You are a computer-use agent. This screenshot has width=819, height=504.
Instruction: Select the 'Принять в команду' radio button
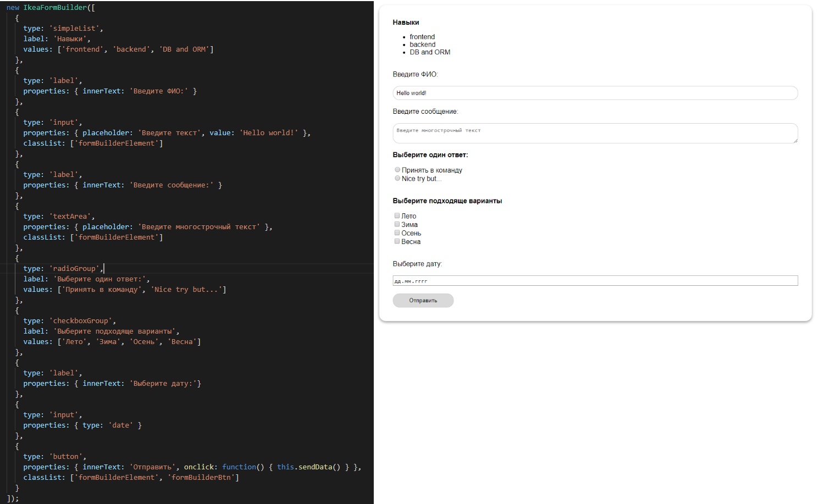pyautogui.click(x=397, y=170)
